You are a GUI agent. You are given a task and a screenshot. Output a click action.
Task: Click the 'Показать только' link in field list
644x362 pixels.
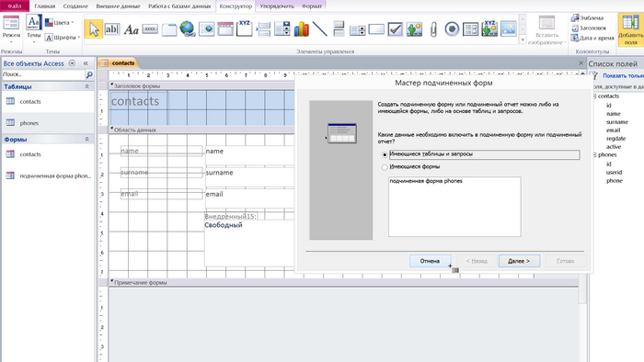(x=623, y=76)
